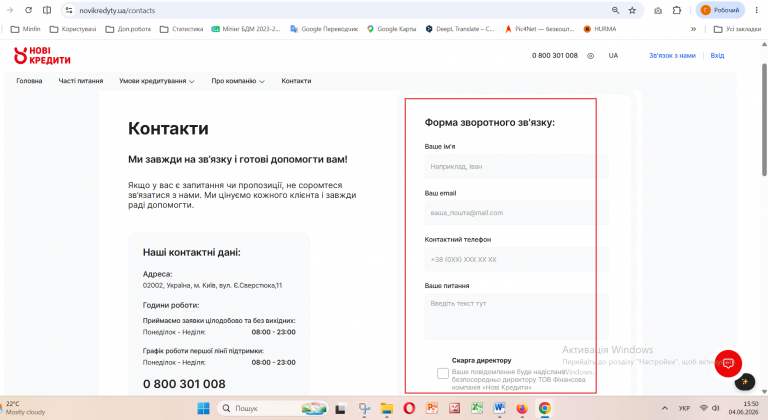The height and width of the screenshot is (420, 768).
Task: Click the Вхід login link
Action: [717, 55]
